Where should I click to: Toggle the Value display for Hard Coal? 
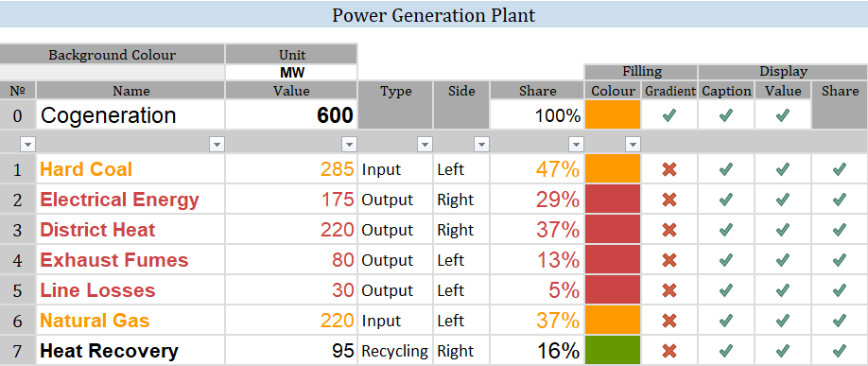coord(782,169)
